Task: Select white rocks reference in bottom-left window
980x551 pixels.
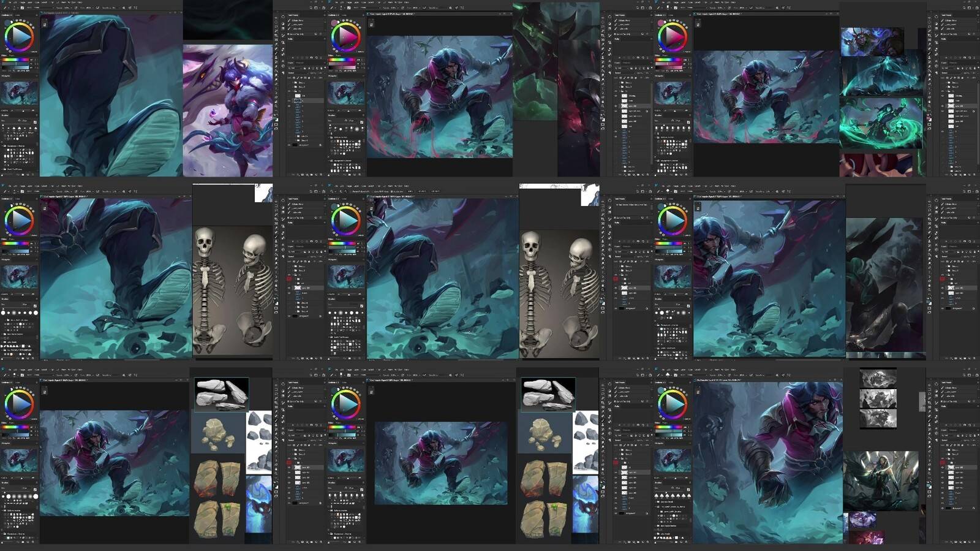Action: point(222,393)
